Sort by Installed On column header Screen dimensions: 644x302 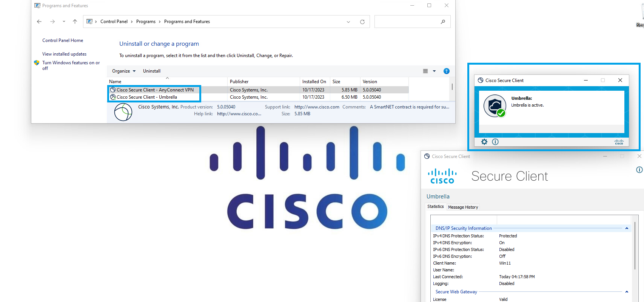coord(315,82)
